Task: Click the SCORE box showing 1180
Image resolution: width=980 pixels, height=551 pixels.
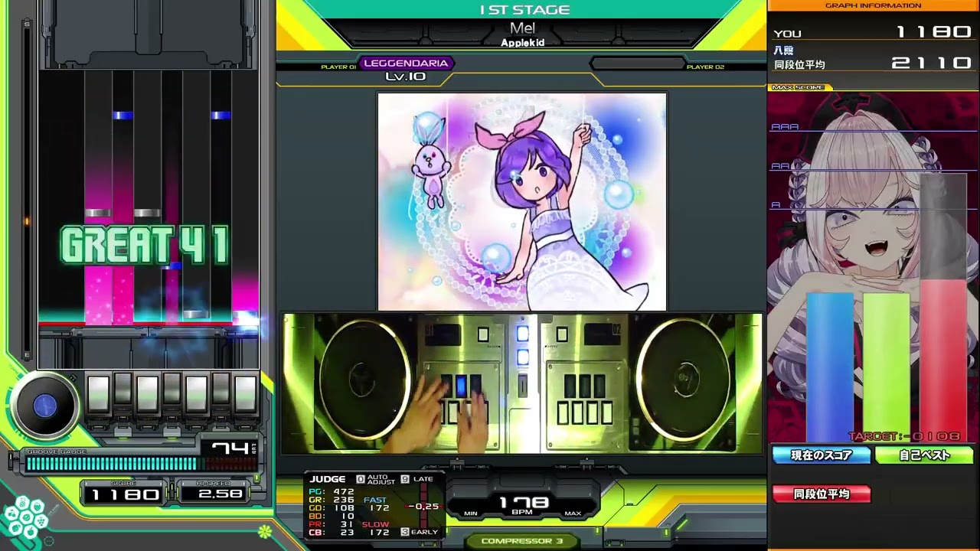Action: [125, 494]
